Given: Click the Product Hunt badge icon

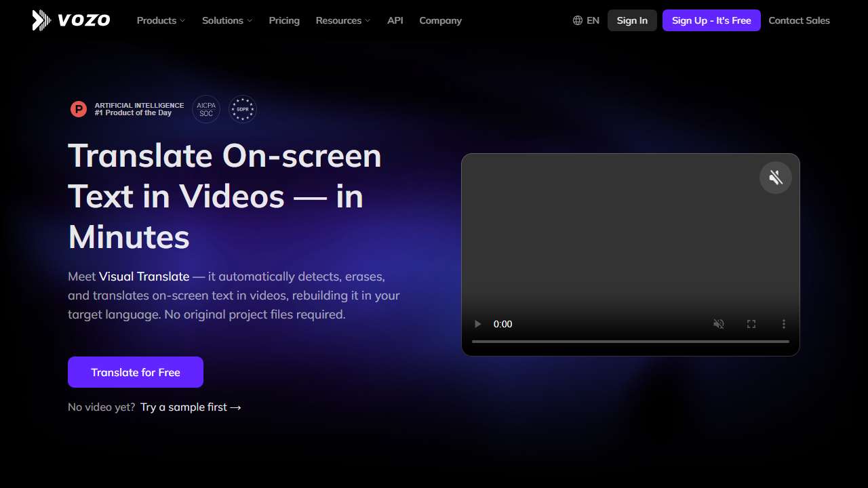Looking at the screenshot, I should (x=79, y=109).
